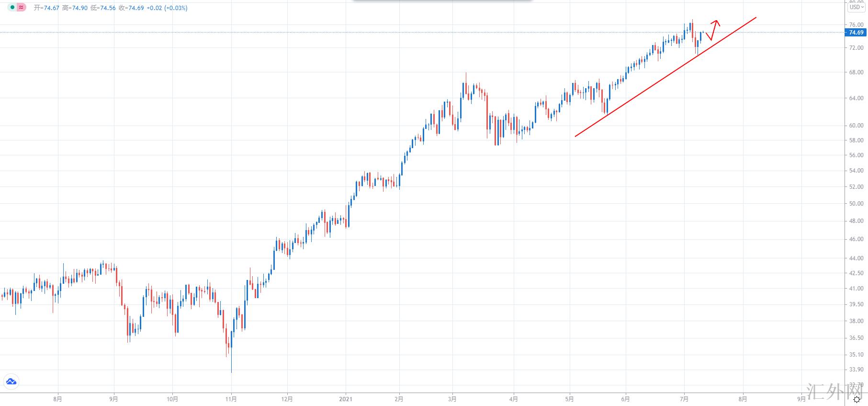Click the green market status dot
Screen dimensions: 868x406
click(x=12, y=8)
